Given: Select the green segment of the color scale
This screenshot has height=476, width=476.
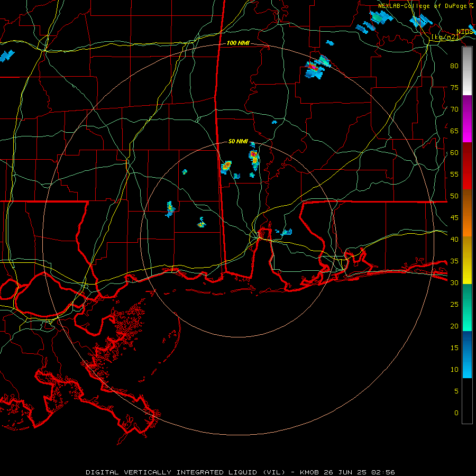Looking at the screenshot, I should click(x=467, y=307).
